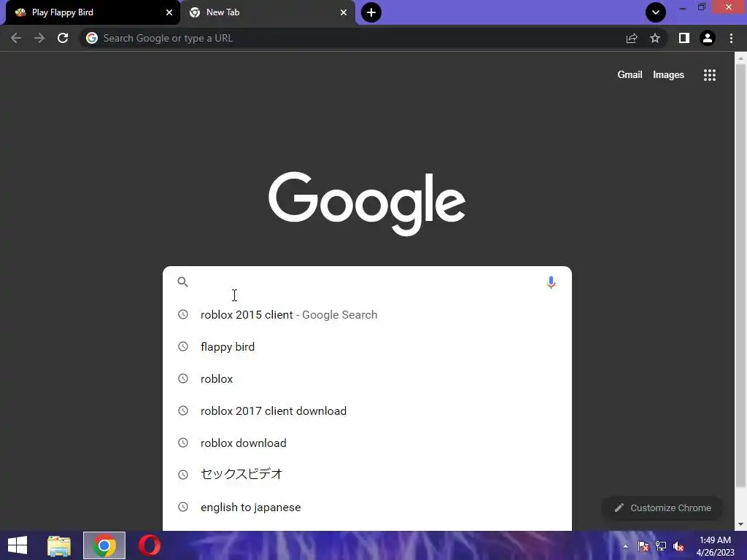Start voice search with the microphone

click(x=551, y=282)
